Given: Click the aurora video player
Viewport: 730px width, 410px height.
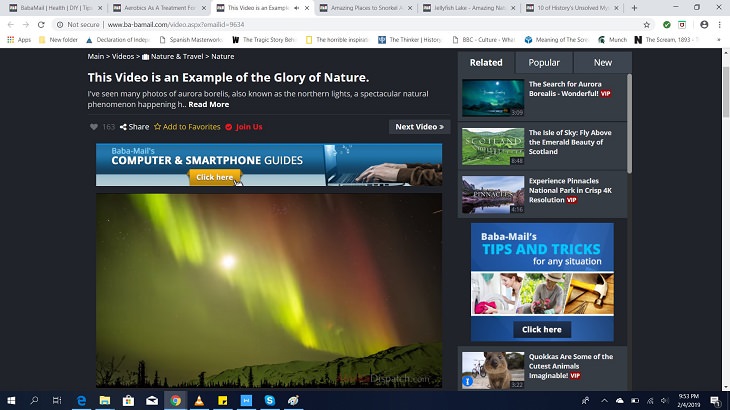Looking at the screenshot, I should [269, 290].
